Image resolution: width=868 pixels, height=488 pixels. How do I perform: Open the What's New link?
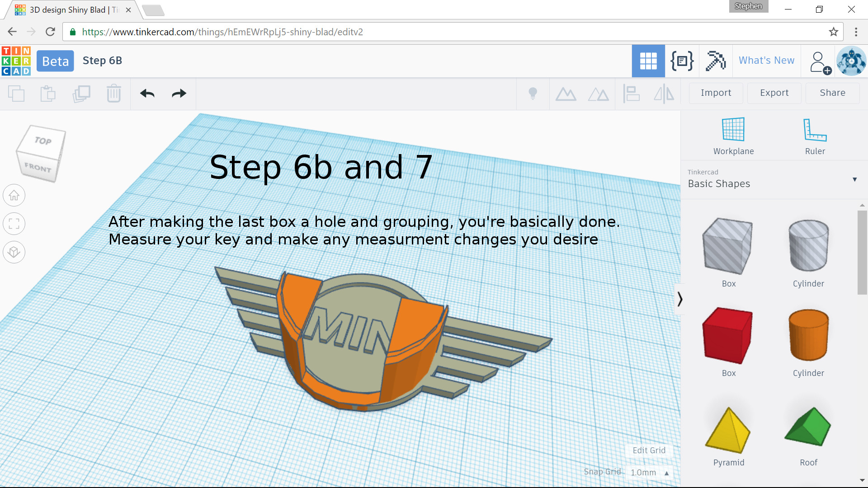(766, 61)
